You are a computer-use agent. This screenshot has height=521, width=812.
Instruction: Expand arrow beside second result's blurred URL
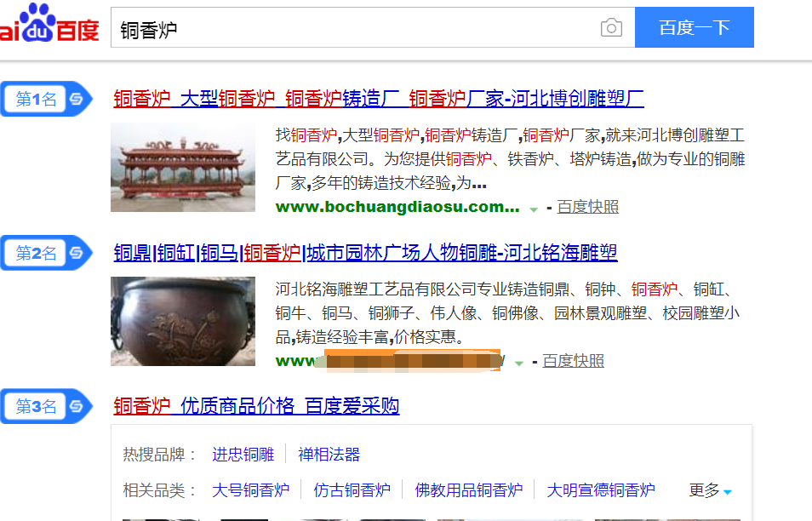(519, 363)
